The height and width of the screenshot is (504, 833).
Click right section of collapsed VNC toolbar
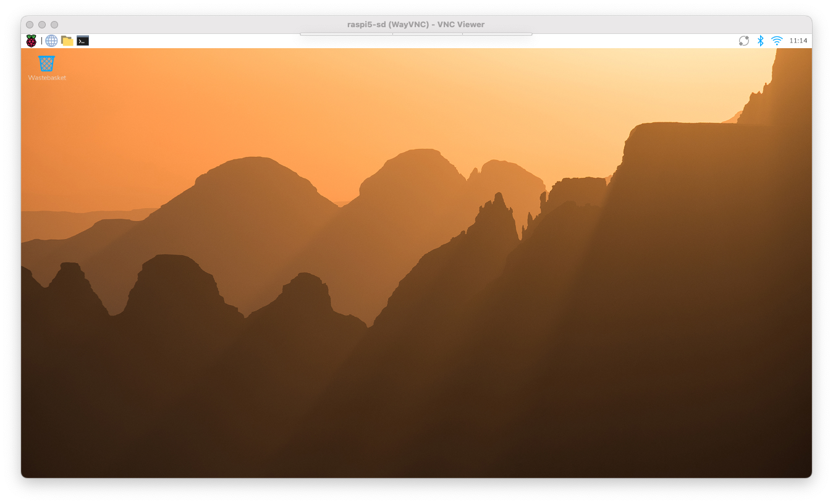tap(497, 34)
